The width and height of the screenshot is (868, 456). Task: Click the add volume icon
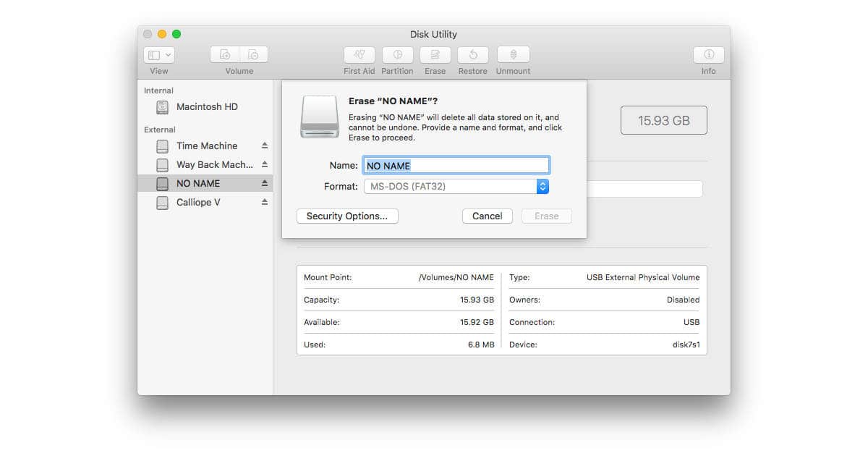click(x=225, y=55)
